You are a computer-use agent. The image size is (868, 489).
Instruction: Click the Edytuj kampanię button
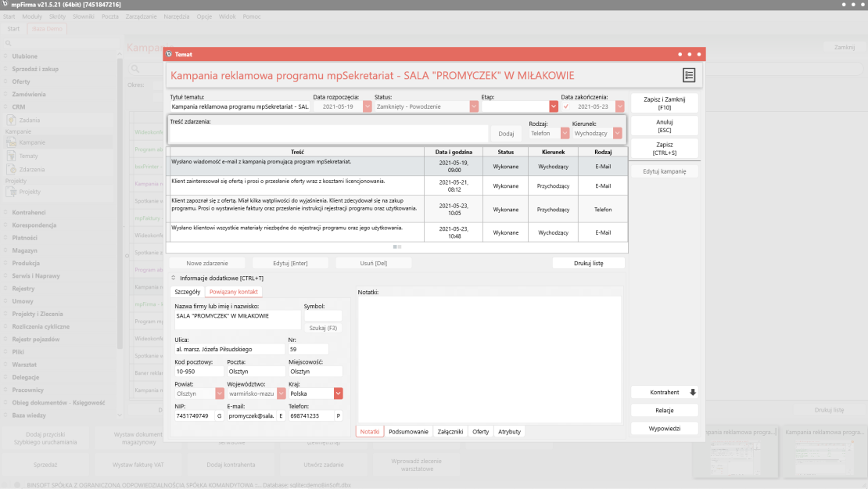click(x=664, y=171)
